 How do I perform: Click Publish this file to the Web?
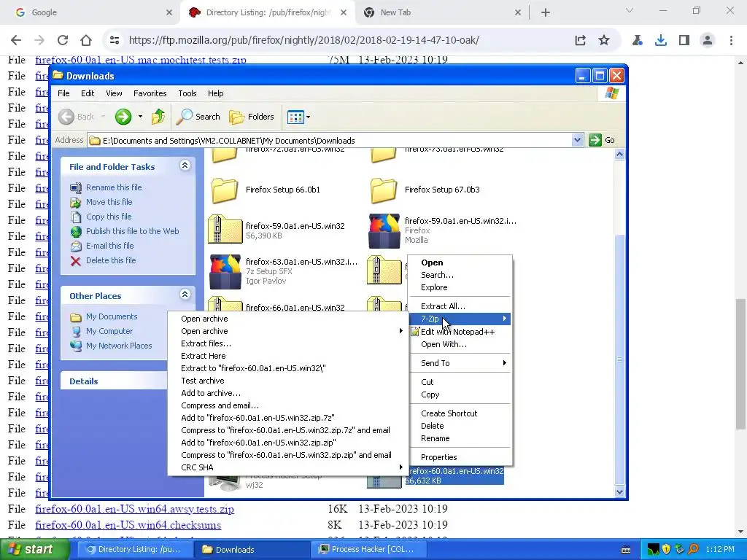pyautogui.click(x=133, y=231)
